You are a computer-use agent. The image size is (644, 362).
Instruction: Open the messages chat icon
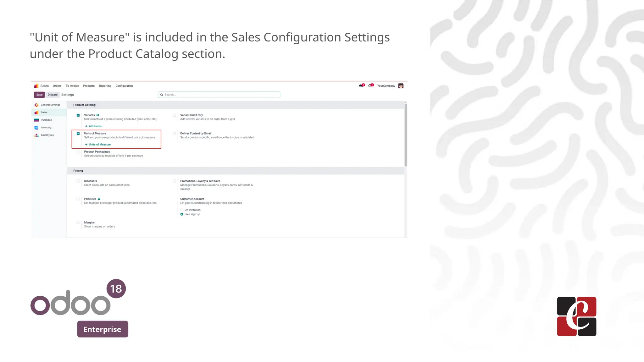click(x=361, y=86)
